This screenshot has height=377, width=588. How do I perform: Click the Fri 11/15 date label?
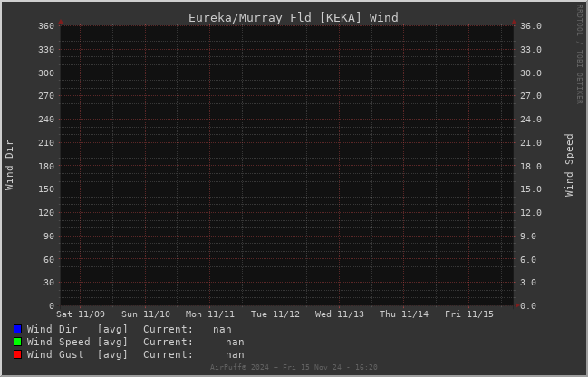(x=469, y=314)
